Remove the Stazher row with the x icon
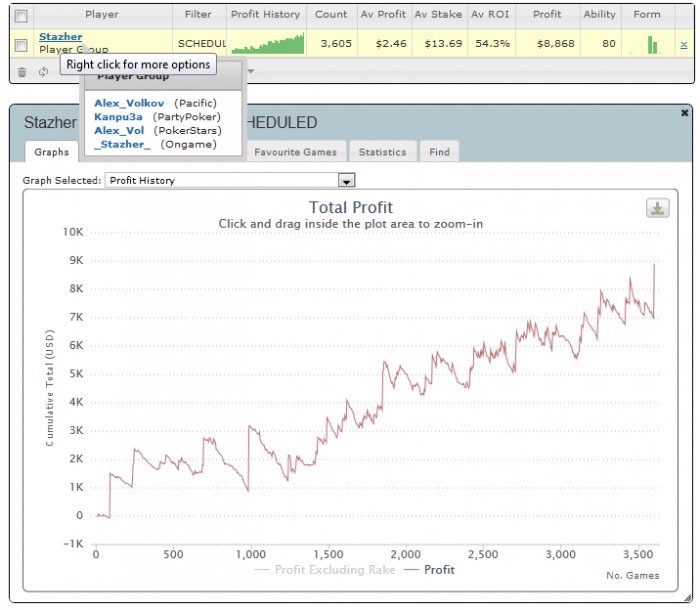 point(683,45)
